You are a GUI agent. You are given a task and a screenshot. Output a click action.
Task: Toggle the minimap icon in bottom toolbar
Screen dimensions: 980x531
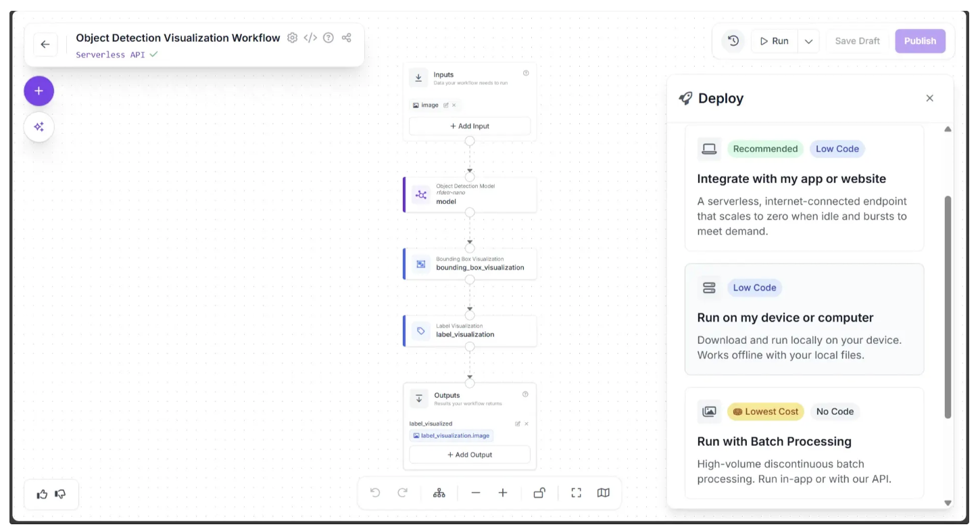(604, 493)
